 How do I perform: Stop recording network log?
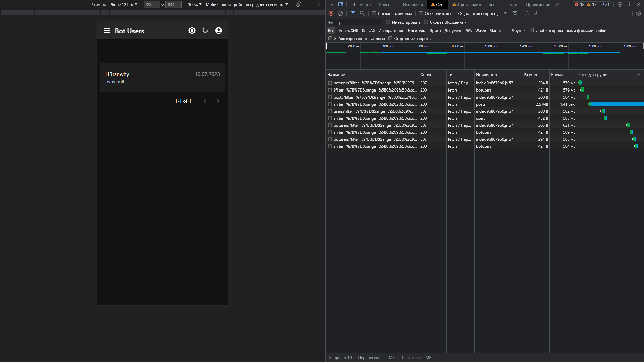pos(331,13)
